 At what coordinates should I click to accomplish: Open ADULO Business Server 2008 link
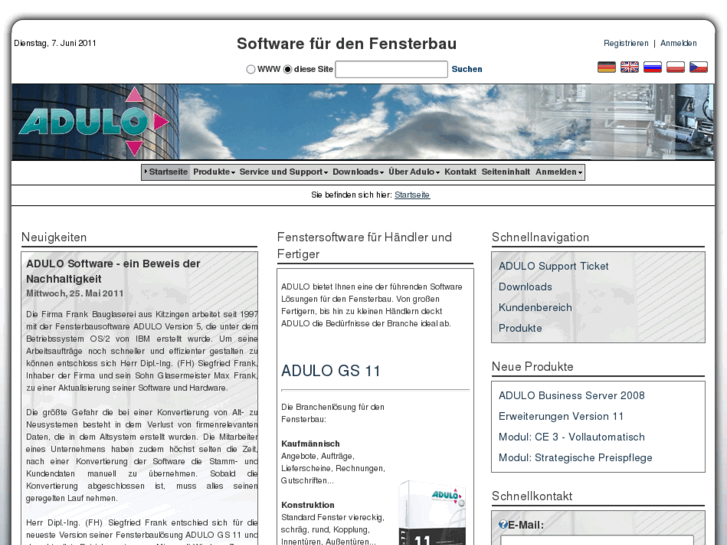click(x=571, y=396)
